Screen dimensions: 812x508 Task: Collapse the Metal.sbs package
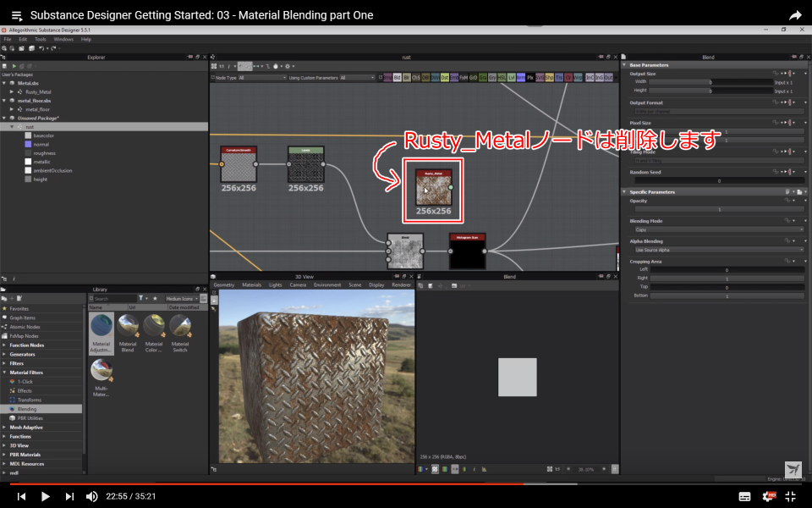click(5, 83)
